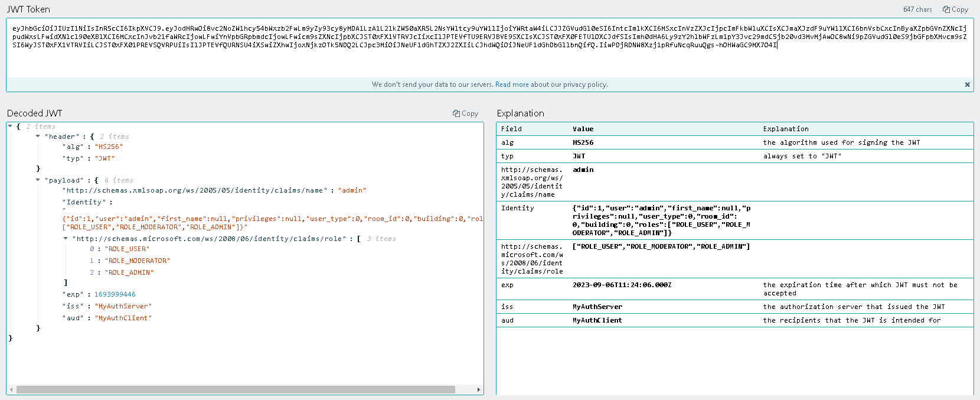
Task: Click the Value column header
Action: pos(583,129)
